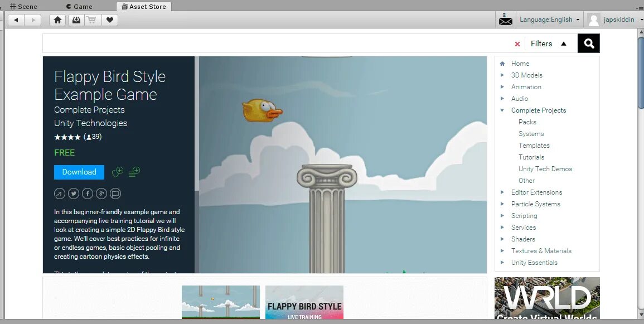Expand the Particle Systems category
This screenshot has height=324, width=644.
click(x=502, y=204)
